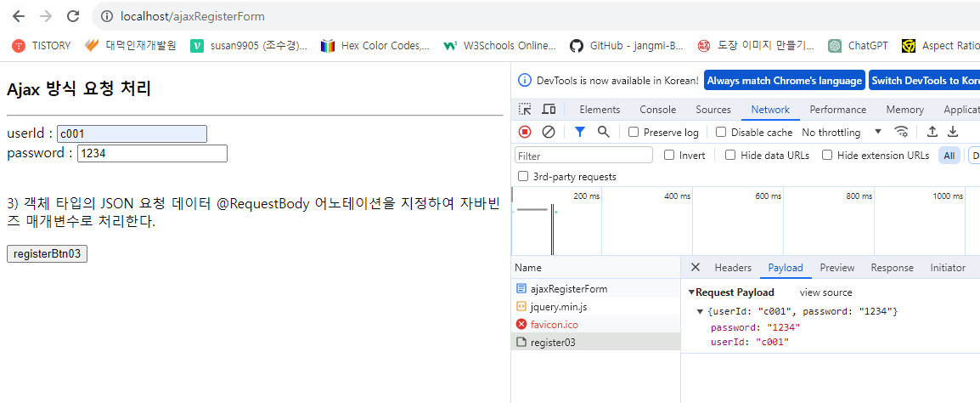Activate the inspect element selector icon

point(525,110)
